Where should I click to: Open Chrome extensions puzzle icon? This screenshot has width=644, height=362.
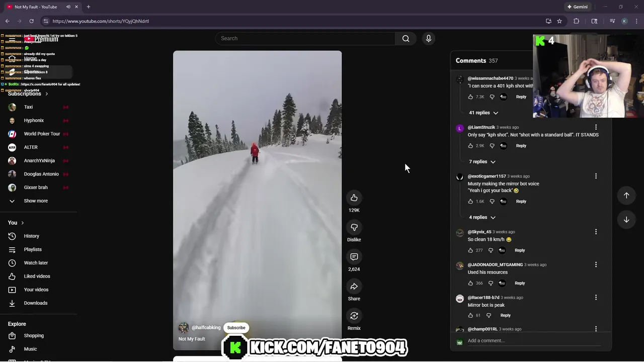[x=577, y=21]
